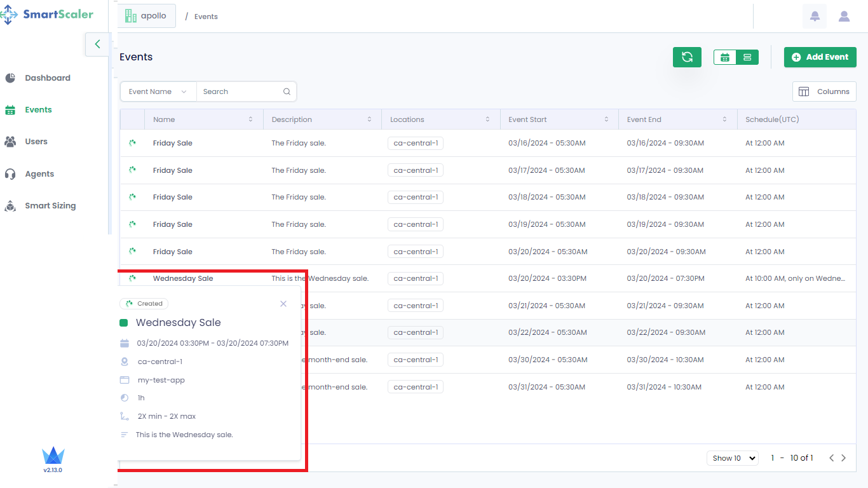Open the Wednesday Sale row name
The width and height of the screenshot is (868, 488).
(183, 278)
